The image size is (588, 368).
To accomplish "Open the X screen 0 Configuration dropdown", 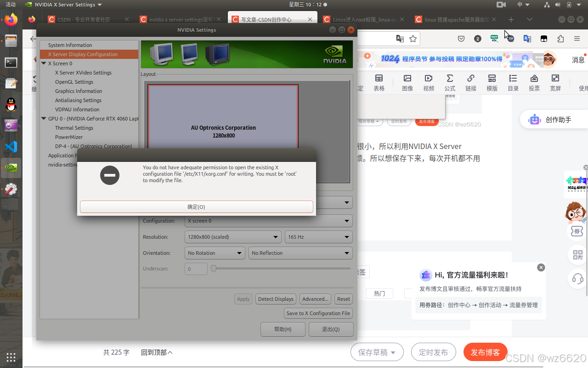I will (x=269, y=221).
